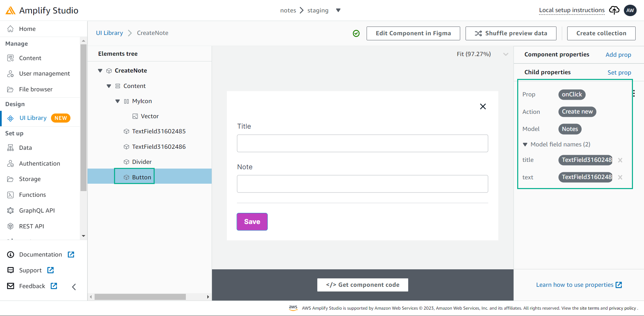This screenshot has width=644, height=316.
Task: Collapse the Content tree node
Action: coord(109,86)
